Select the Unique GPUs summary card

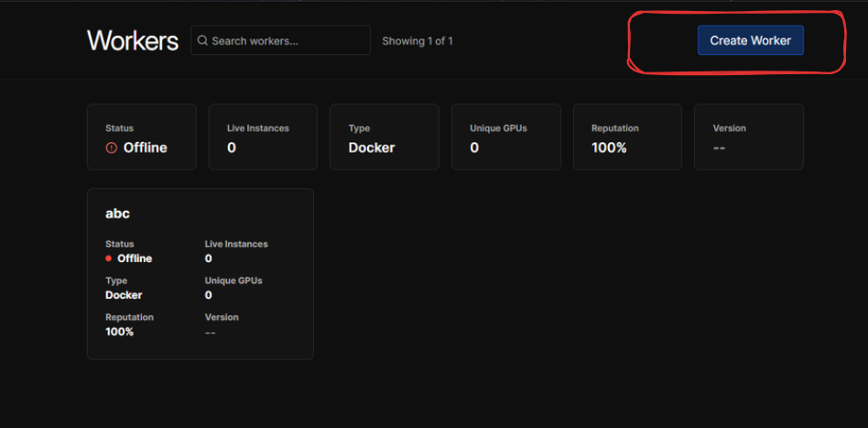coord(506,137)
